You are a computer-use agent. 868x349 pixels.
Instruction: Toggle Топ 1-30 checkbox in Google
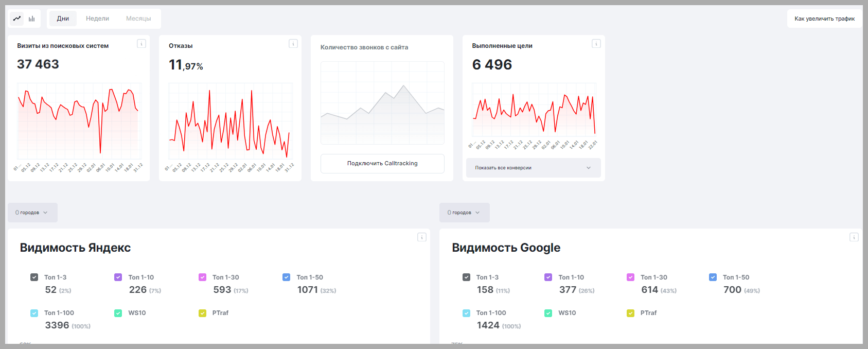coord(630,277)
